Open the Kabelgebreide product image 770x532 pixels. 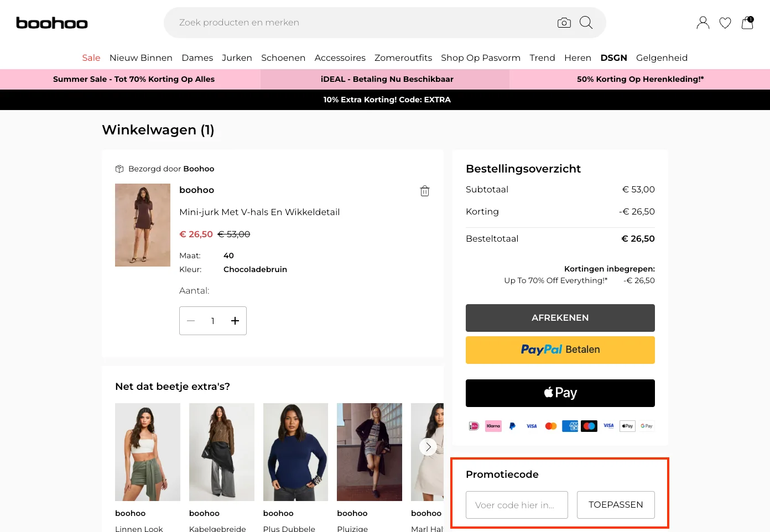(x=222, y=452)
